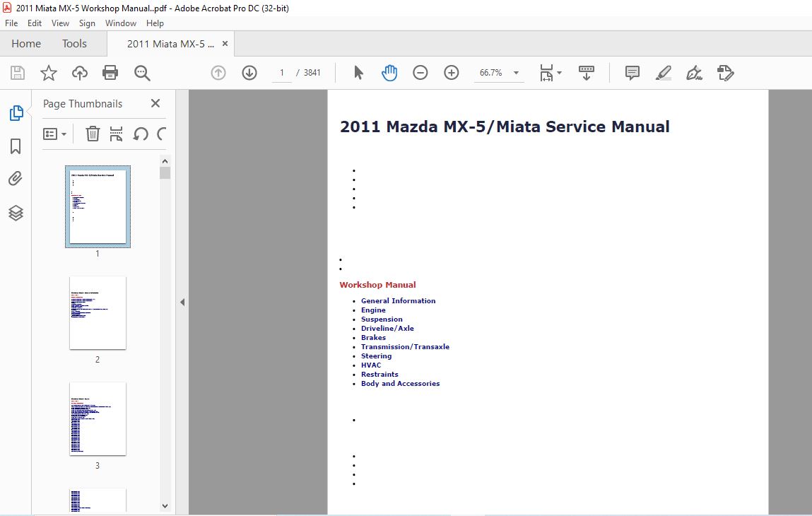
Task: Open the Window menu
Action: click(121, 23)
